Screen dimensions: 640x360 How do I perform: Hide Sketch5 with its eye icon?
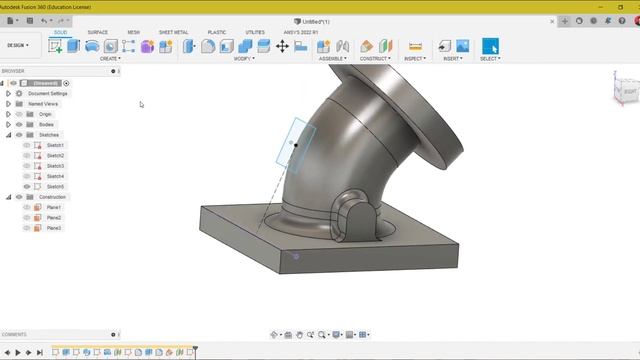[27, 187]
